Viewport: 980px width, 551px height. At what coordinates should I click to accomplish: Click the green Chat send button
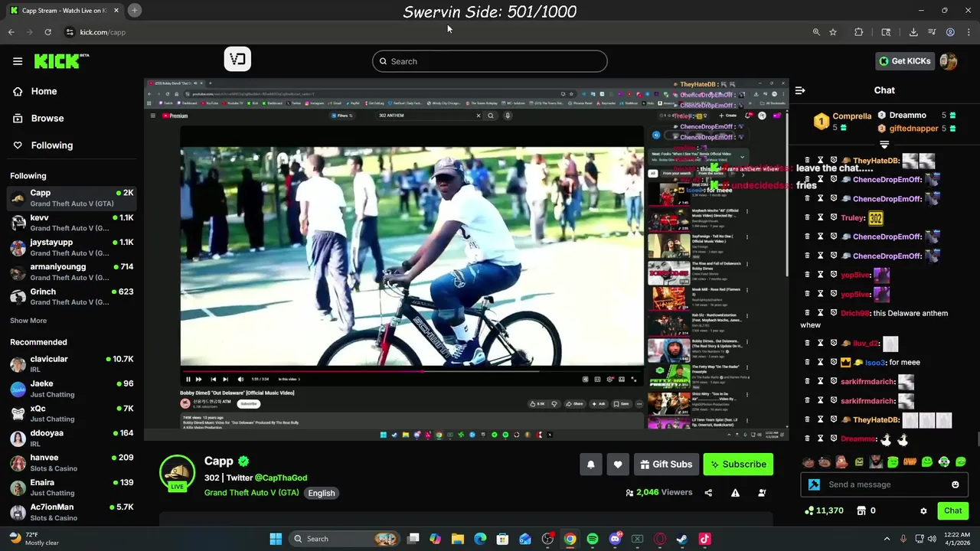(952, 510)
